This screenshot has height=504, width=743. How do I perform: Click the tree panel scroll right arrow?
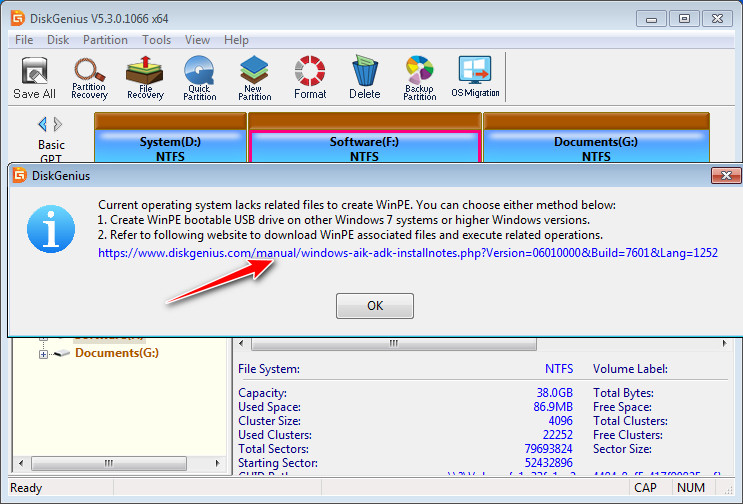click(x=217, y=463)
